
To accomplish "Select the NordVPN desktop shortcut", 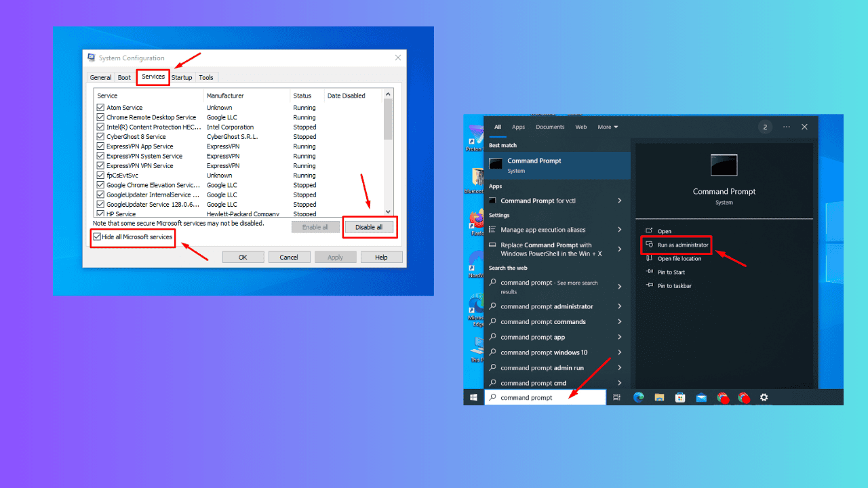I will (x=476, y=263).
